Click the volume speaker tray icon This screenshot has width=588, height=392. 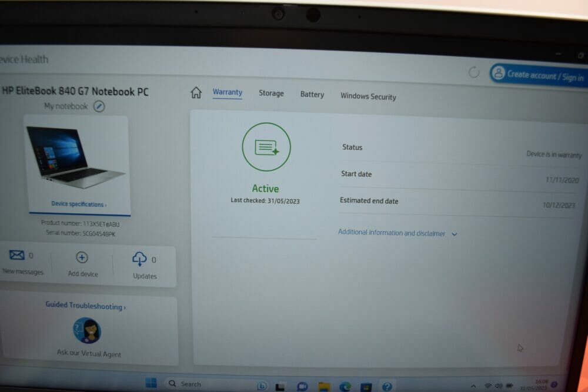pos(499,386)
